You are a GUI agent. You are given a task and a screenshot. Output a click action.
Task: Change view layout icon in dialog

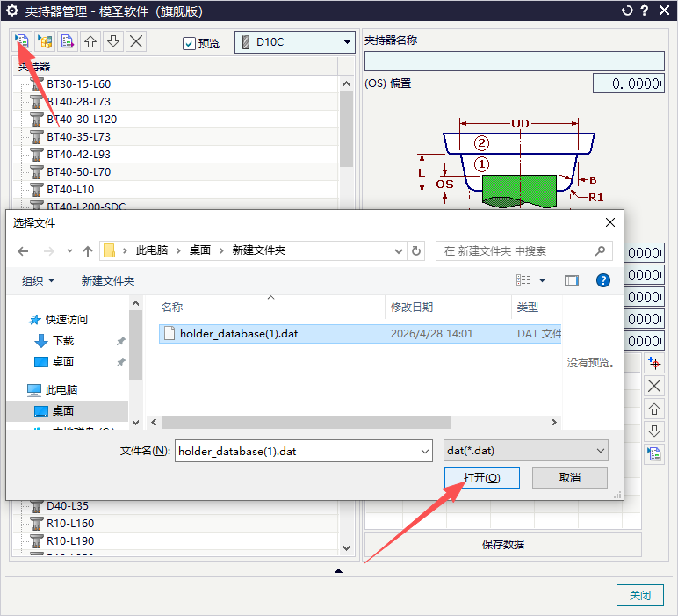click(523, 280)
